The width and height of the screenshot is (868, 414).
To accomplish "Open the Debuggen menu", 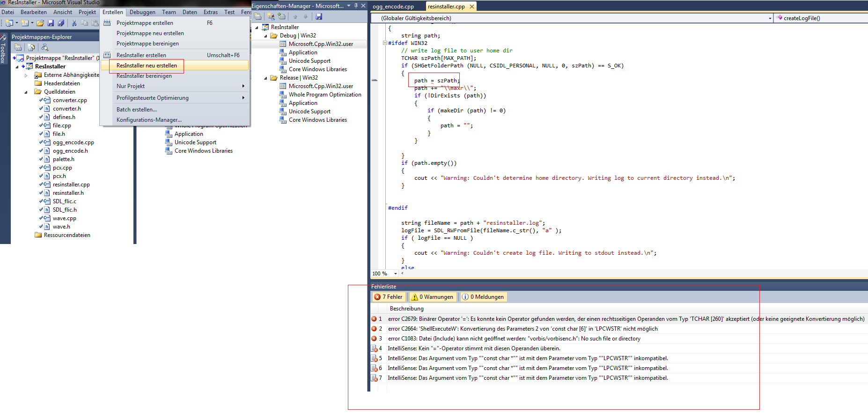I will (x=142, y=12).
